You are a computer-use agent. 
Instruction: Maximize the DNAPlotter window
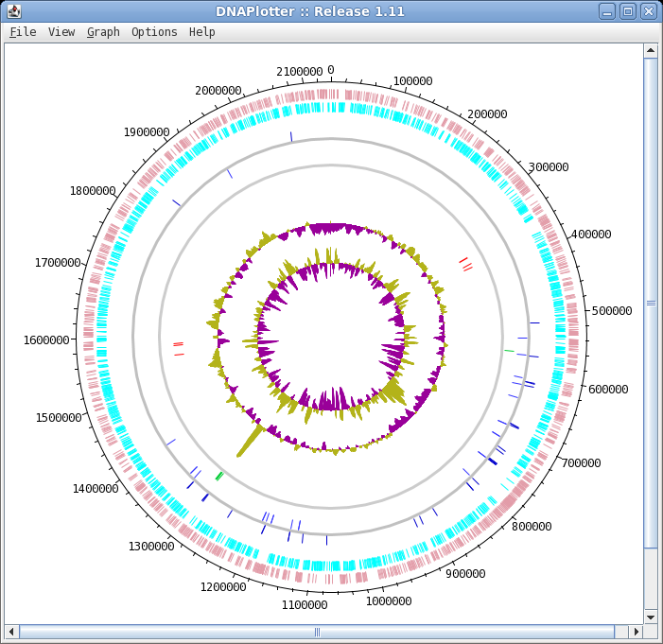tap(627, 11)
